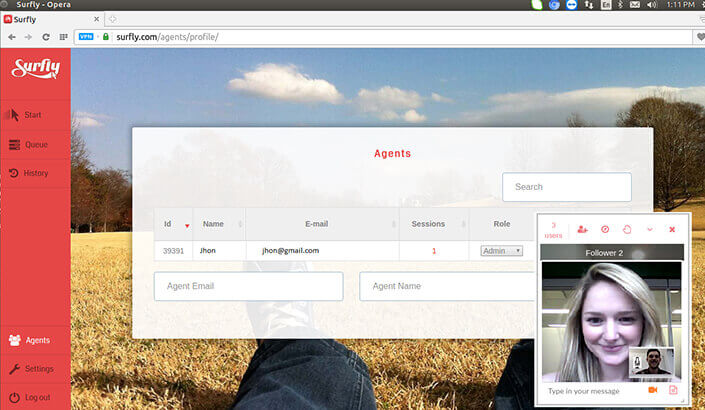The width and height of the screenshot is (705, 410).
Task: Click jhon@gmail.com email cell
Action: [290, 250]
